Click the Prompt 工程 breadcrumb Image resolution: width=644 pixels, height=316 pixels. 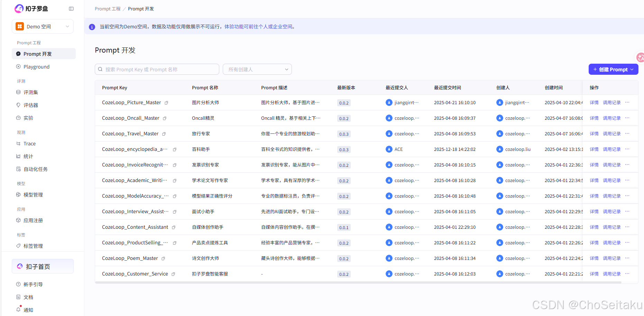tap(108, 9)
